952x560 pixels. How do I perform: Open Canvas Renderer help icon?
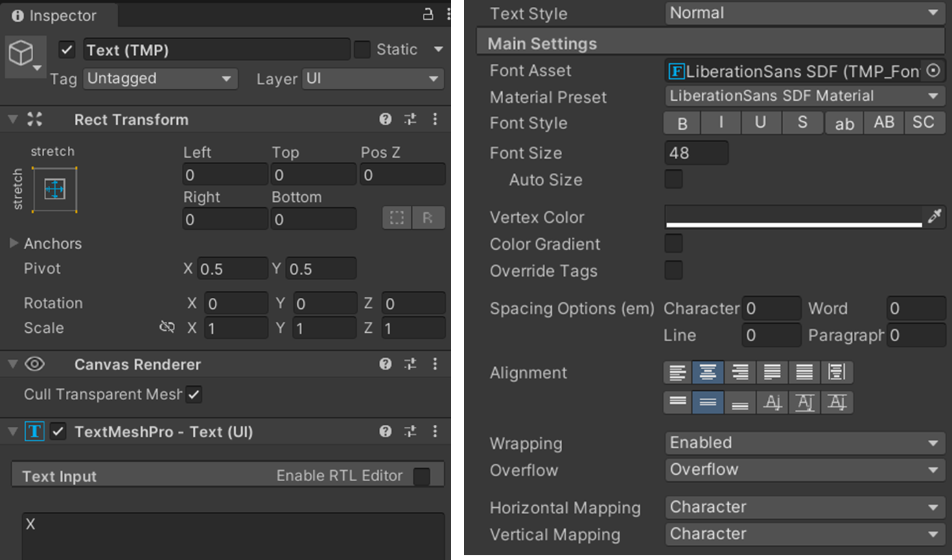pyautogui.click(x=386, y=364)
